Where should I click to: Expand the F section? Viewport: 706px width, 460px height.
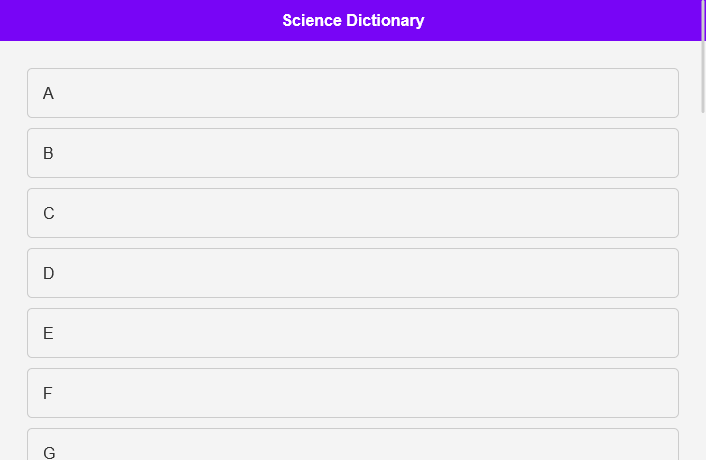352,393
